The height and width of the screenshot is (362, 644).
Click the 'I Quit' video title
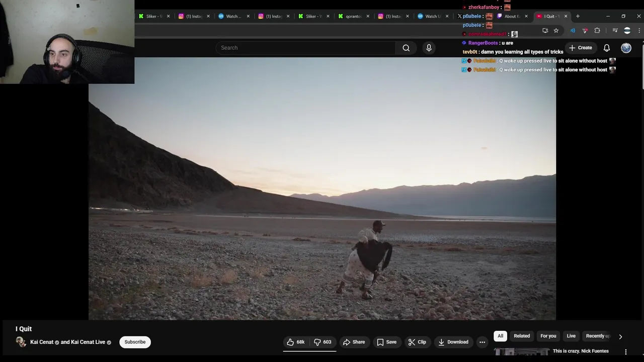(x=24, y=329)
